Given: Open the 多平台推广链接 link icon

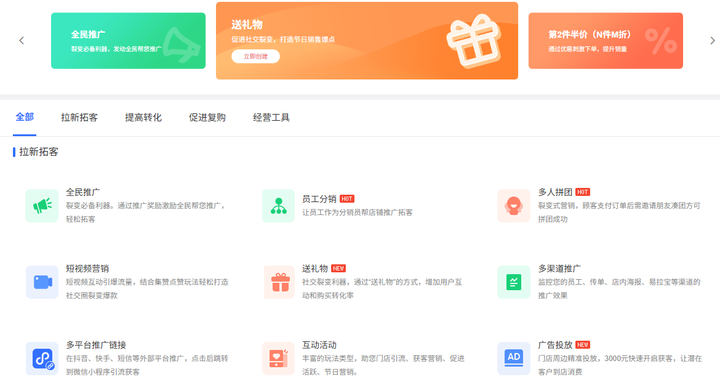Looking at the screenshot, I should (x=42, y=358).
